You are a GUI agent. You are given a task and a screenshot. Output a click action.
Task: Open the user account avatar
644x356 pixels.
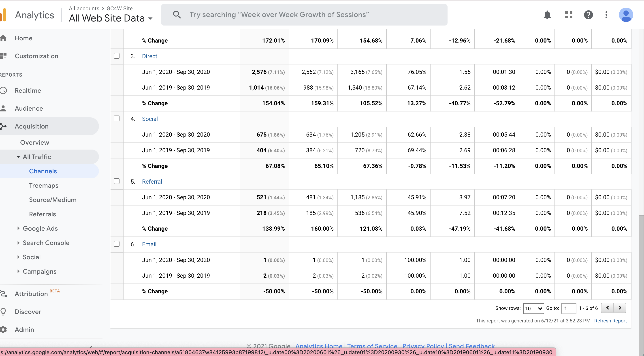pyautogui.click(x=626, y=15)
